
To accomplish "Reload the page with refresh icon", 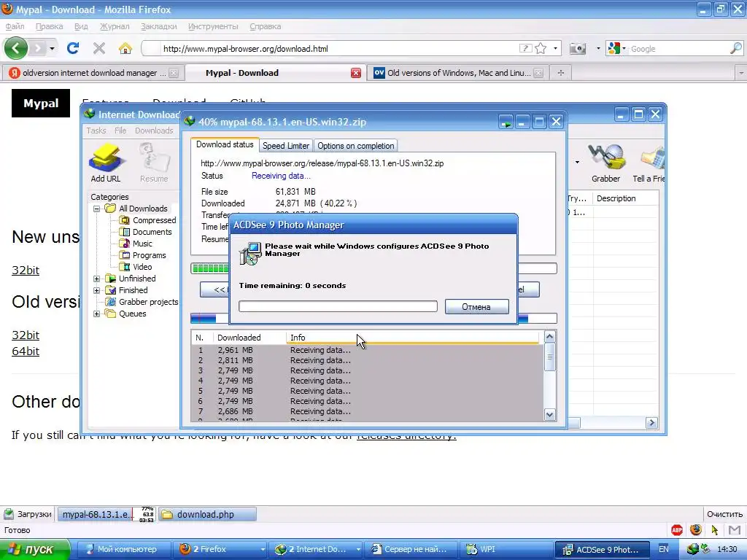I will [x=73, y=48].
